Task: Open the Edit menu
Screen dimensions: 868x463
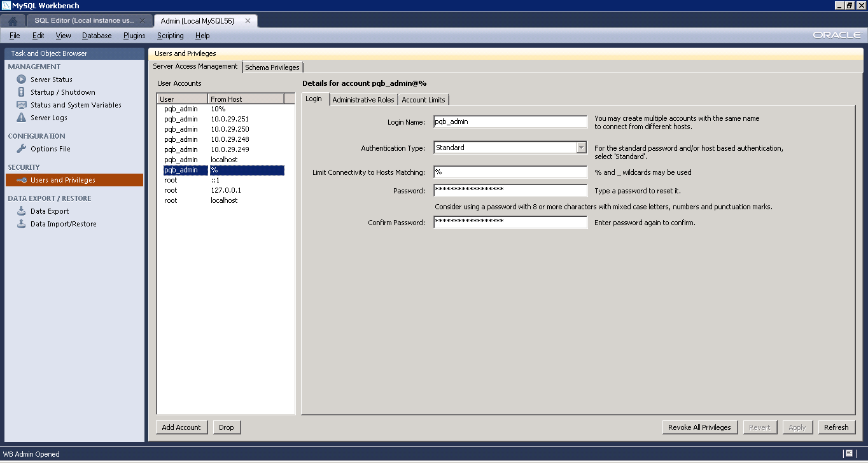Action: pos(38,36)
